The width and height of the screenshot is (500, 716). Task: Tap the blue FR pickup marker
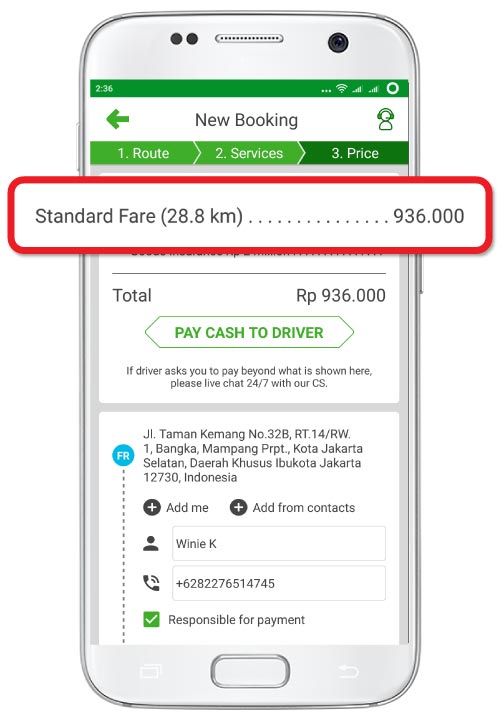click(123, 456)
